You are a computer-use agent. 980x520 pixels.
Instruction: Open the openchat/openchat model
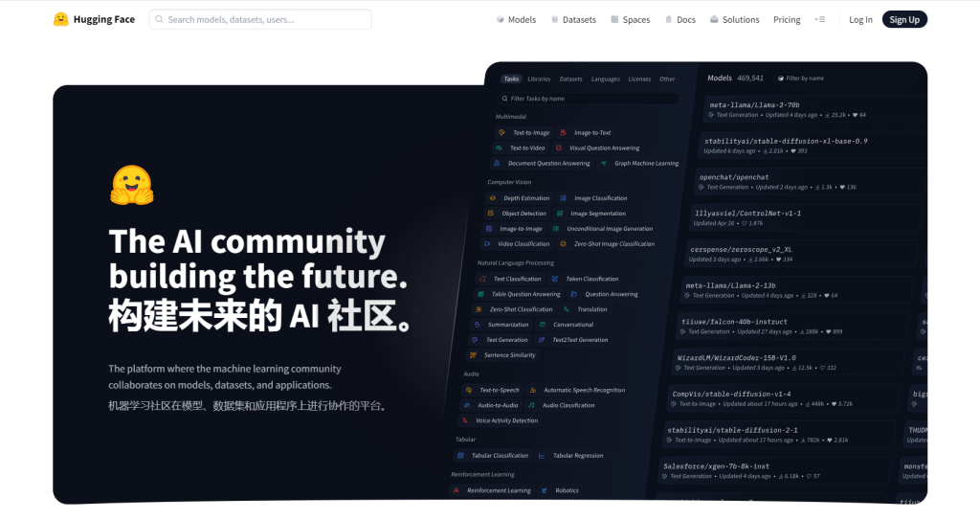click(x=809, y=181)
